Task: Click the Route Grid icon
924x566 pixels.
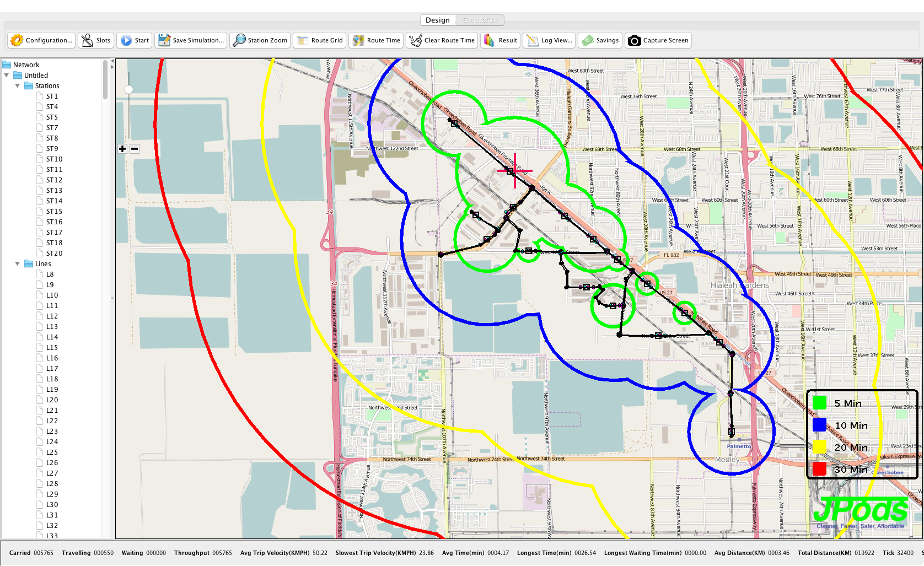Action: (x=303, y=40)
